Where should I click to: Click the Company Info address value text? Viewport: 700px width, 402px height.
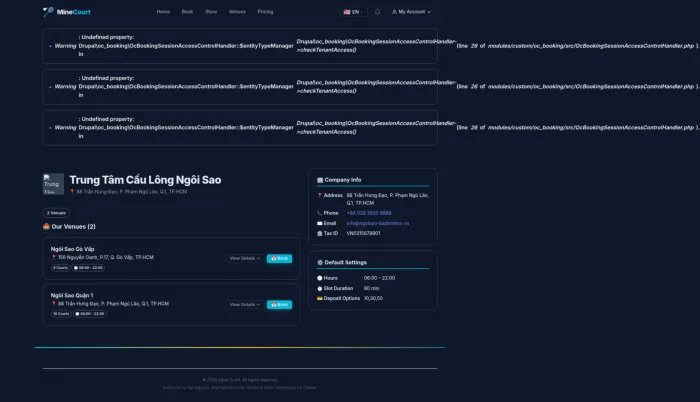point(388,199)
